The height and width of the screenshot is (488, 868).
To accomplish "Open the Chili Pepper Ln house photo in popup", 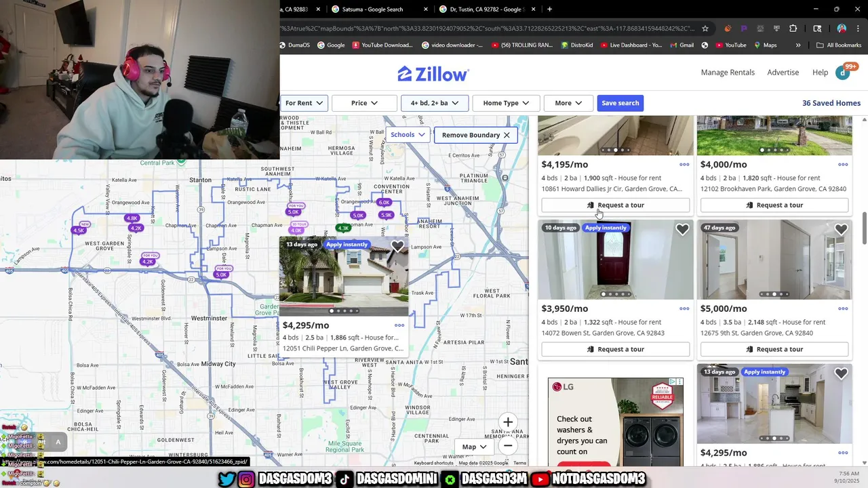I will pyautogui.click(x=344, y=277).
